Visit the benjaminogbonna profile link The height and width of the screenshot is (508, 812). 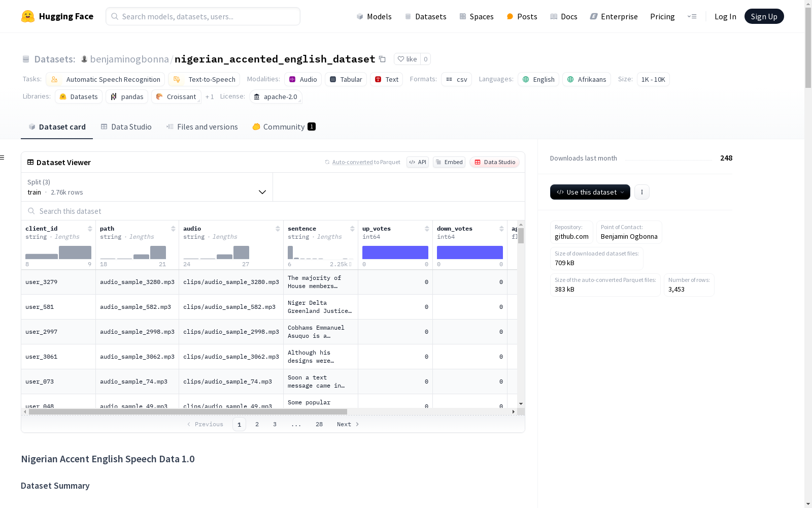click(x=129, y=59)
